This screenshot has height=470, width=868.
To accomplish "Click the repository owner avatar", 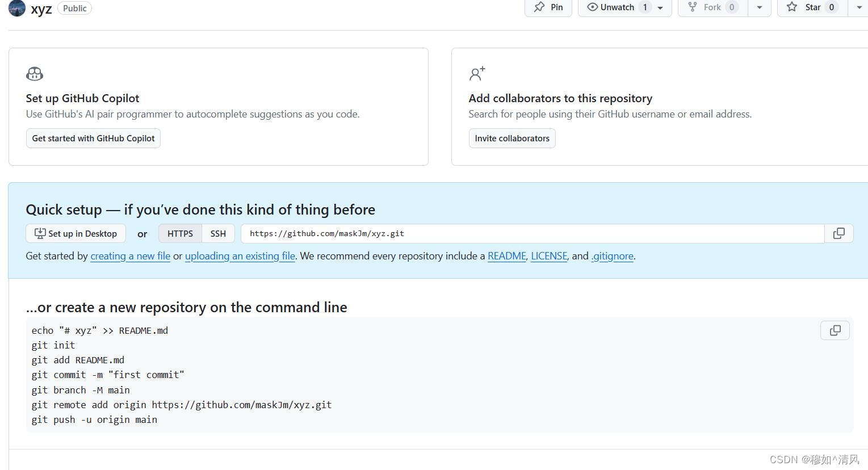I will pyautogui.click(x=17, y=8).
